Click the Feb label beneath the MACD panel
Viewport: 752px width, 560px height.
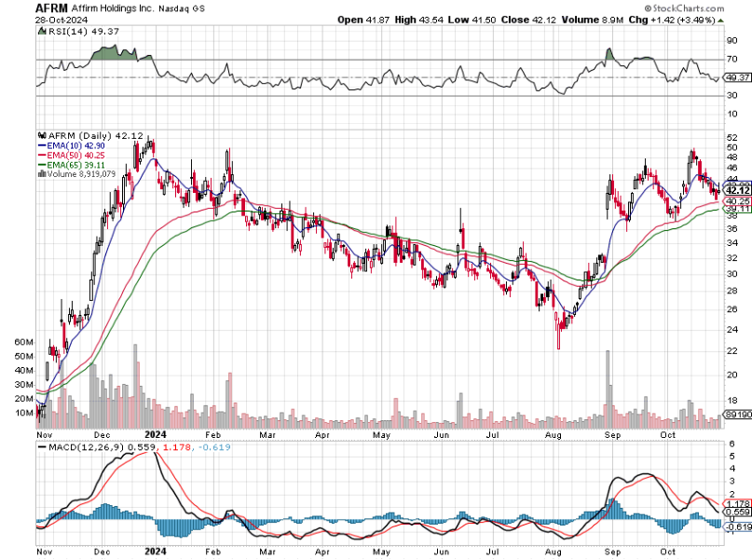[x=212, y=552]
